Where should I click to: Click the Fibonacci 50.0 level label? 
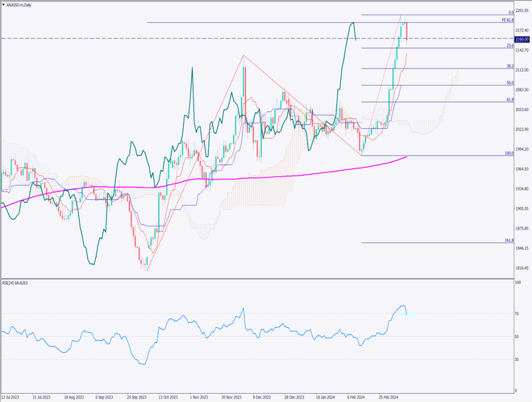tap(510, 83)
